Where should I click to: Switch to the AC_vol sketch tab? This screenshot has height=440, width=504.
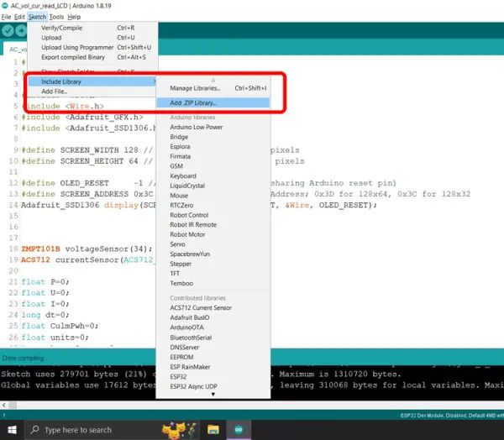pos(16,50)
